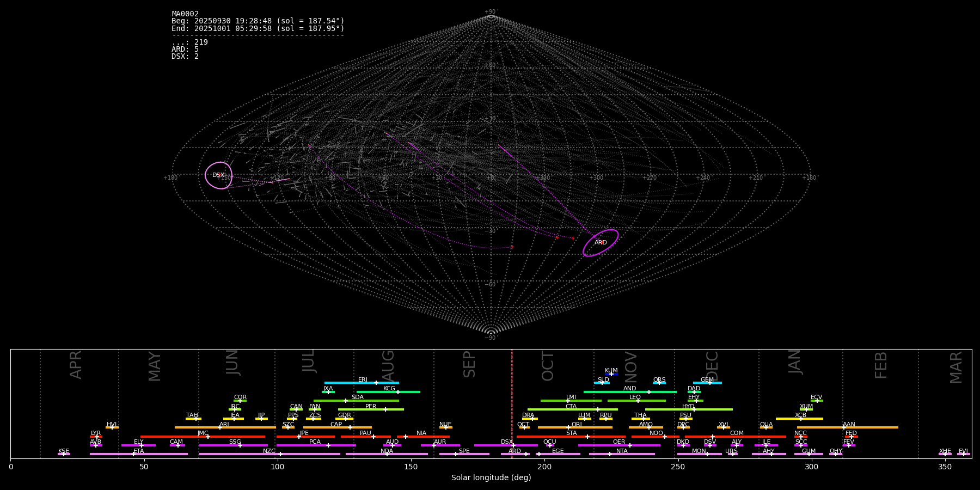Select the ERI shower bar
980x490 pixels.
[x=362, y=383]
